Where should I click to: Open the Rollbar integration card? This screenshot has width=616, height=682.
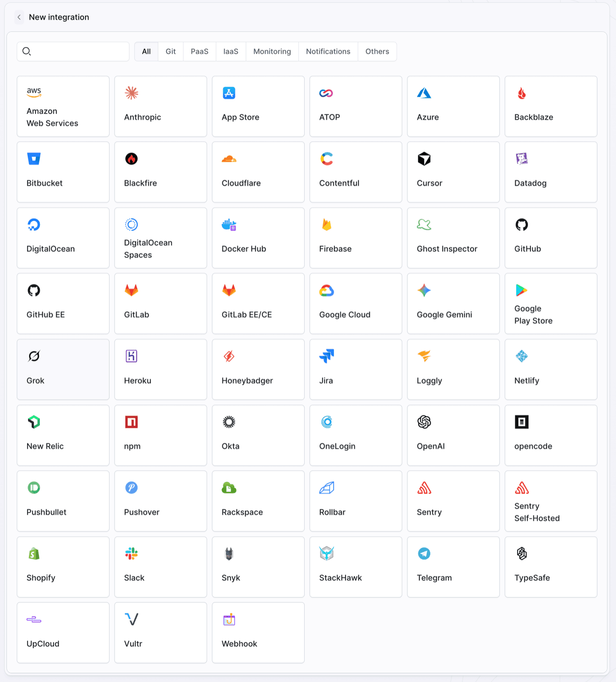click(356, 501)
